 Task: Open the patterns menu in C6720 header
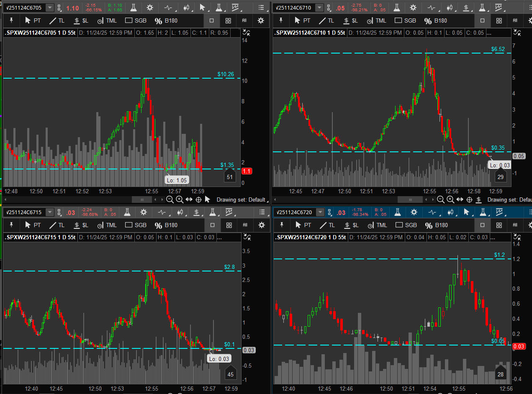(499, 212)
